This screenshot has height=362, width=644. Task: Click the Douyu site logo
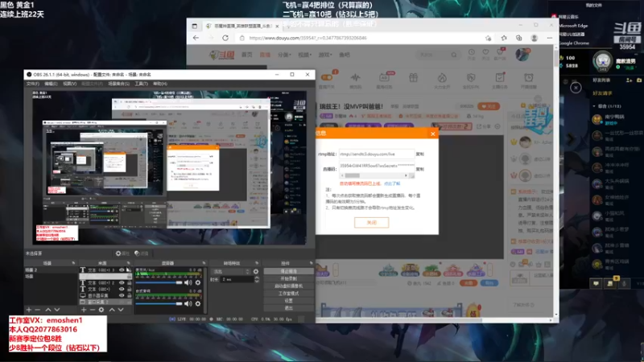pos(222,55)
